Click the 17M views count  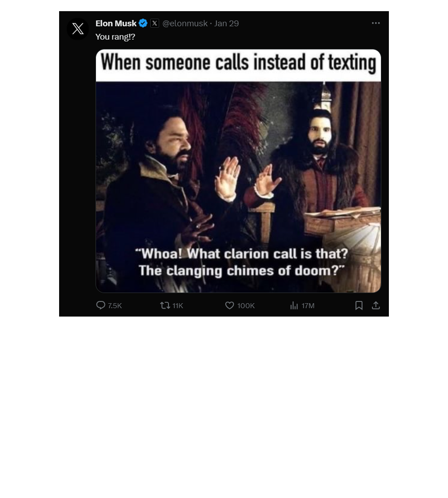pos(308,305)
